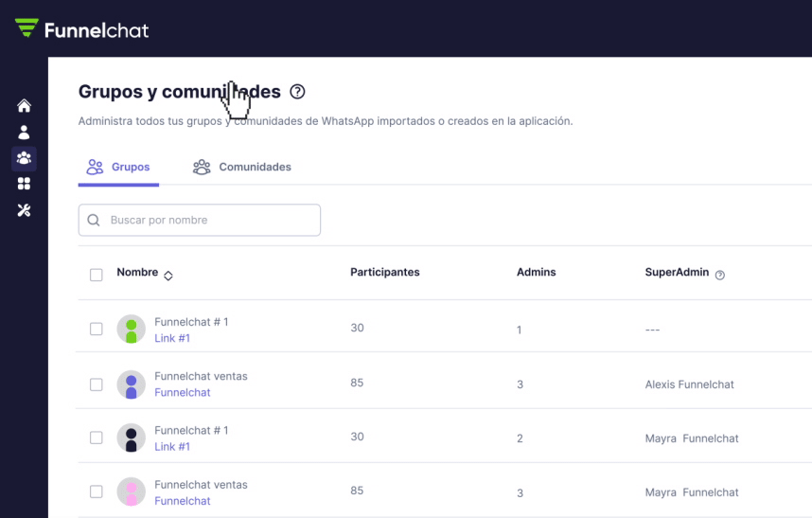Check the row with Alexis Funnelchat
The image size is (812, 518).
point(96,384)
